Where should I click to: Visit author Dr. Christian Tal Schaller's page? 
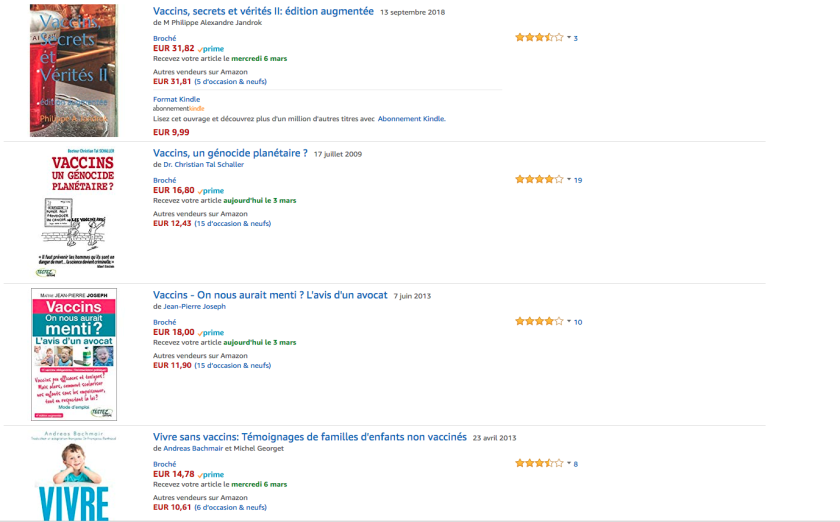(204, 165)
